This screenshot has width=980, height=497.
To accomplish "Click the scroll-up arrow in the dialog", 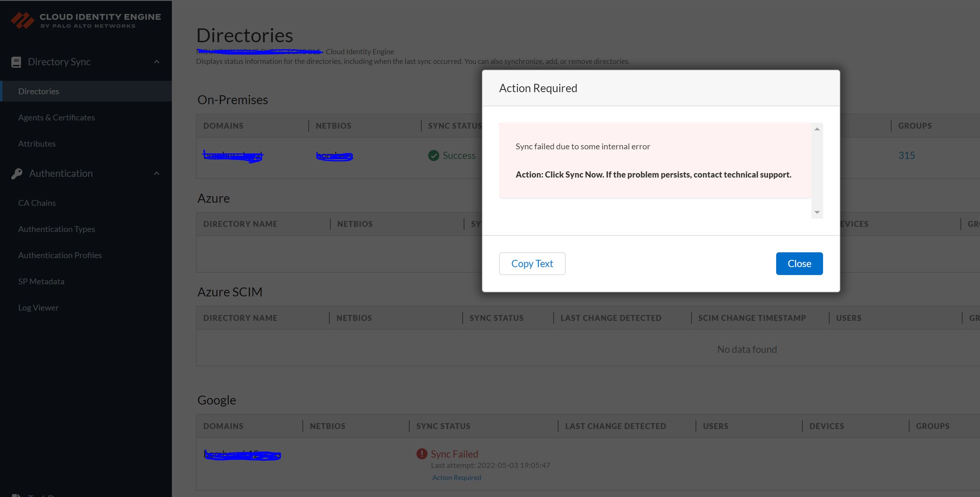I will (816, 129).
